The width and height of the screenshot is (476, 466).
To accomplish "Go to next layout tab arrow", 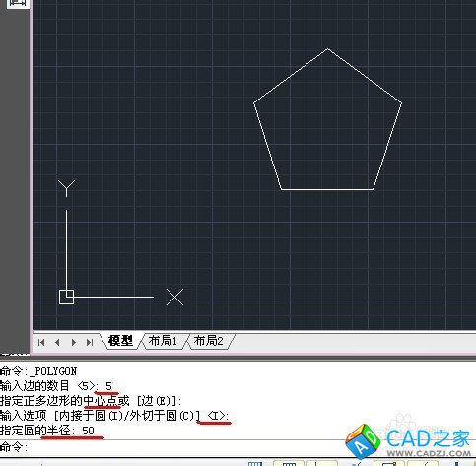I will (74, 343).
